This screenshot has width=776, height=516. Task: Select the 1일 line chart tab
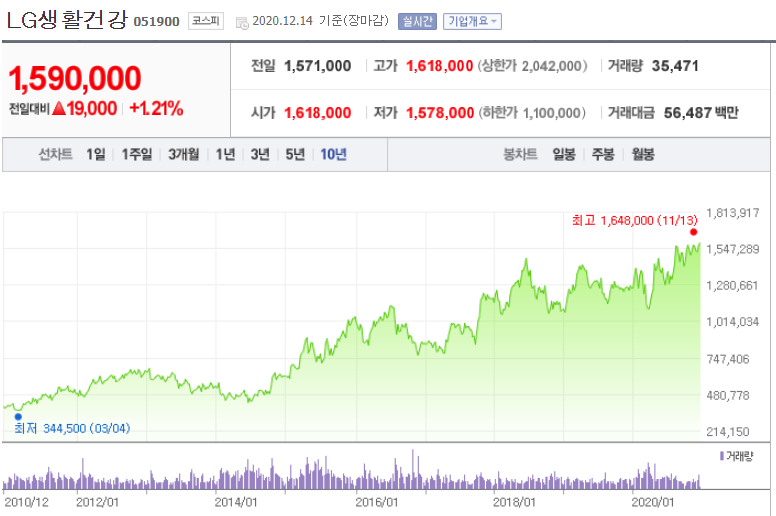96,154
